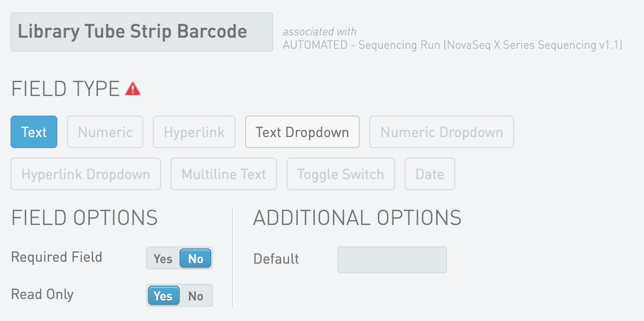Switch field type to Multiline Text
644x321 pixels.
pyautogui.click(x=224, y=174)
